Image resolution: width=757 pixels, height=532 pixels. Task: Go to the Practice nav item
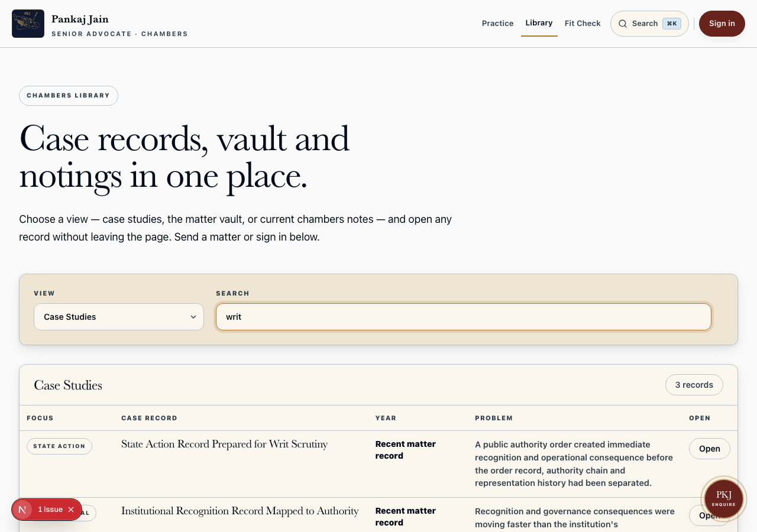[497, 24]
